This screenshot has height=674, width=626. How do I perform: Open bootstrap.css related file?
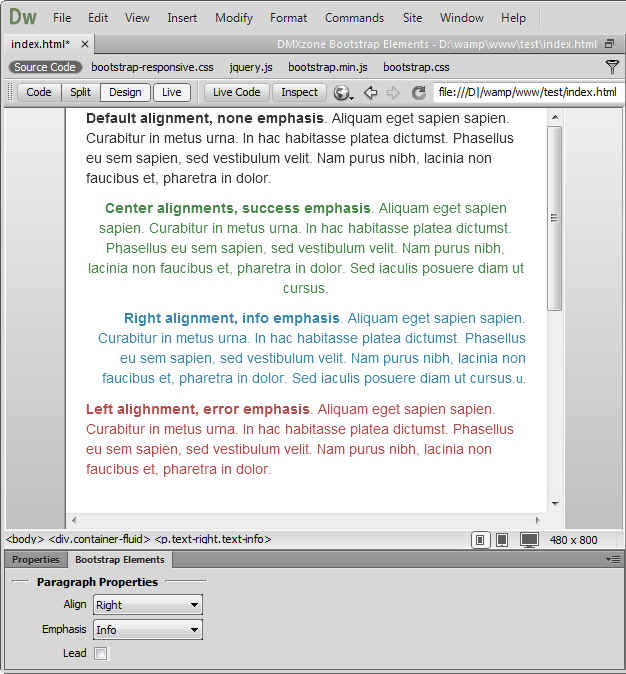(416, 67)
